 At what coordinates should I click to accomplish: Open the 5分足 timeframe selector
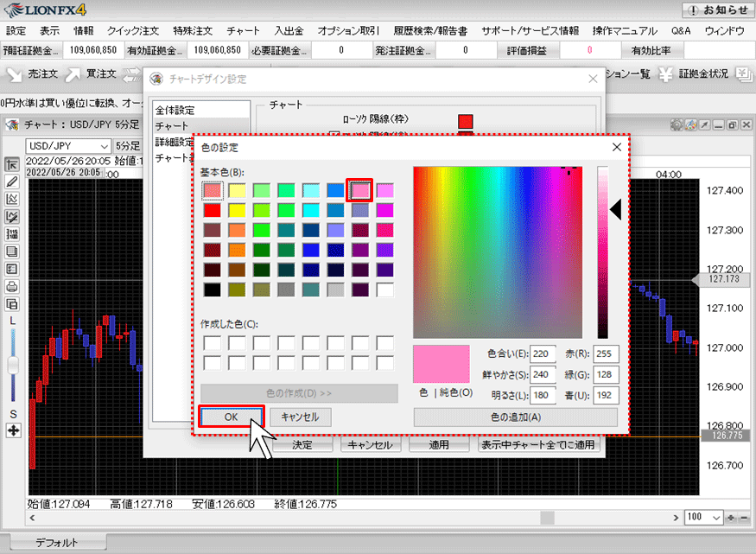(x=127, y=145)
